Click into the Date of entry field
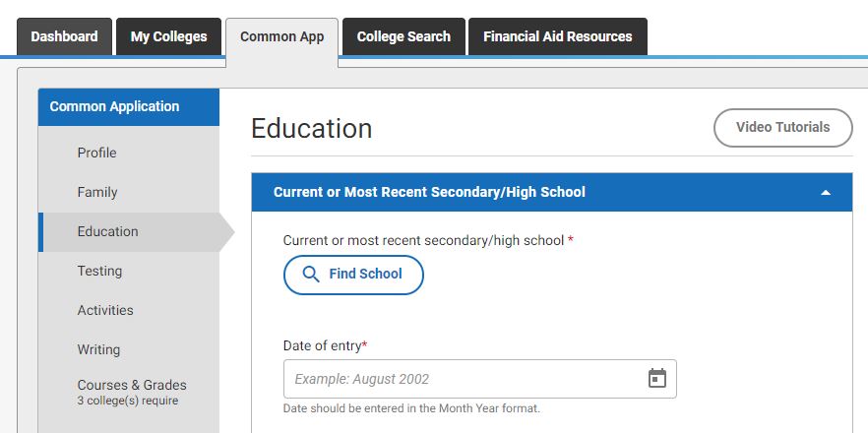 (480, 379)
